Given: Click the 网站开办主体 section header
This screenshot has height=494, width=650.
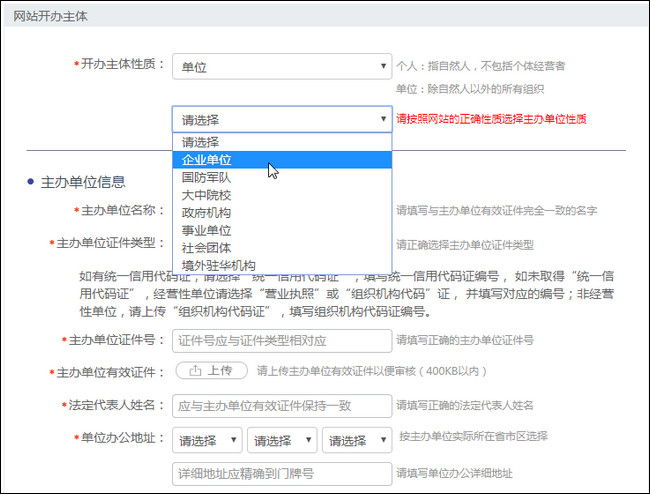Looking at the screenshot, I should click(50, 16).
